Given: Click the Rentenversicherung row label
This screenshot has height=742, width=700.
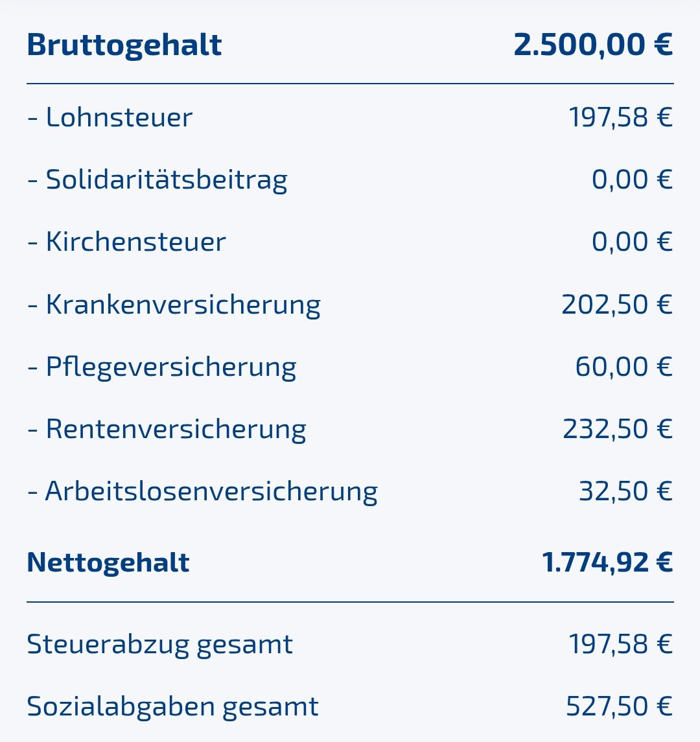Looking at the screenshot, I should click(x=167, y=429).
